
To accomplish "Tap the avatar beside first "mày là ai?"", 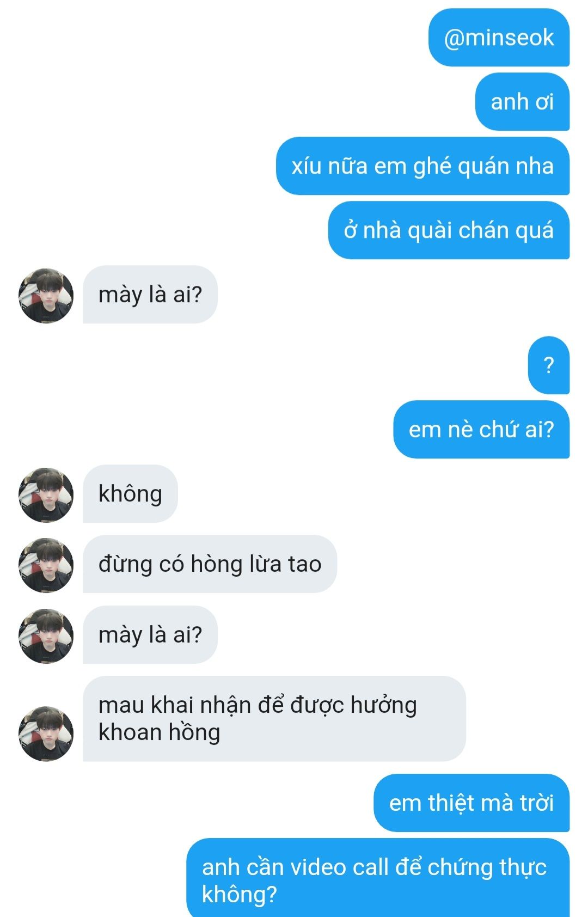I will pos(46,296).
